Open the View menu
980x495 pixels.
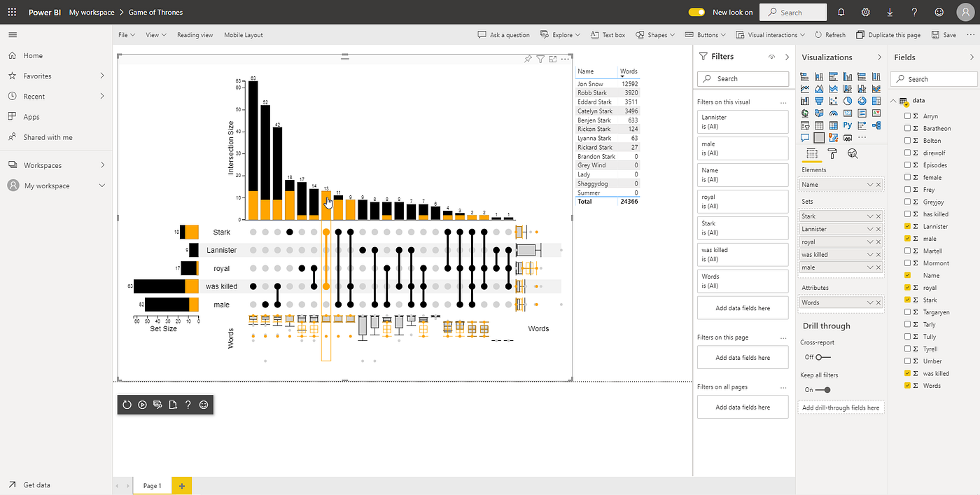point(153,34)
